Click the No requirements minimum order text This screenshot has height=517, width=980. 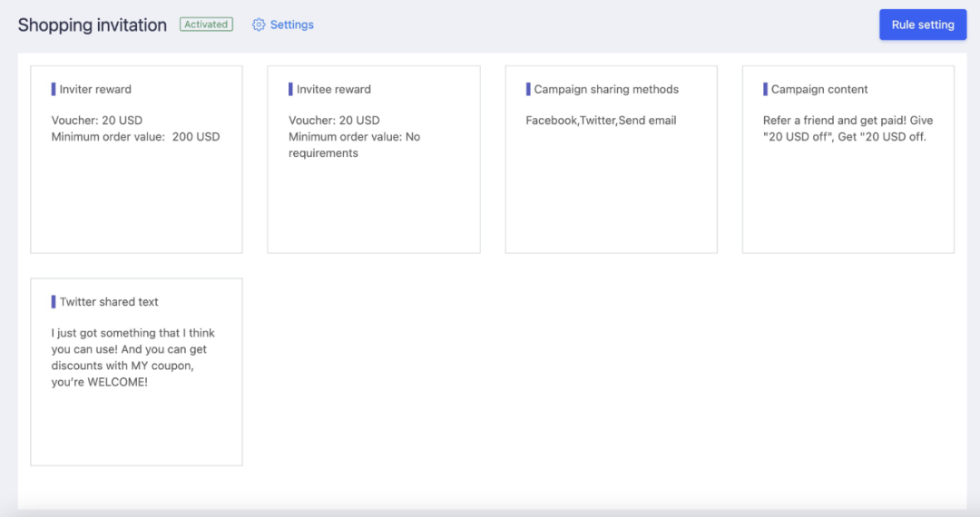(354, 145)
